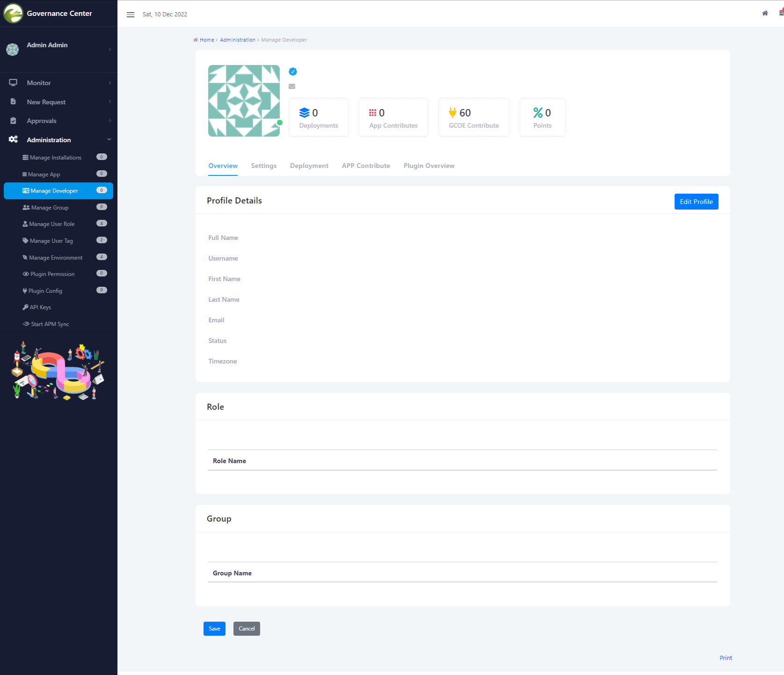Click the Manage Environment count badge
Image resolution: width=784 pixels, height=675 pixels.
point(102,257)
